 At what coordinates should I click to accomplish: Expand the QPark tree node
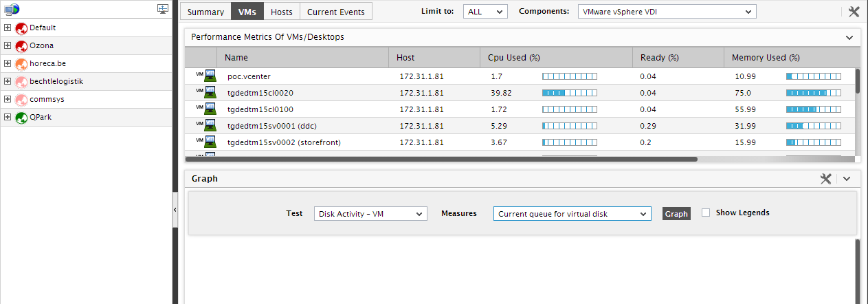tap(8, 118)
